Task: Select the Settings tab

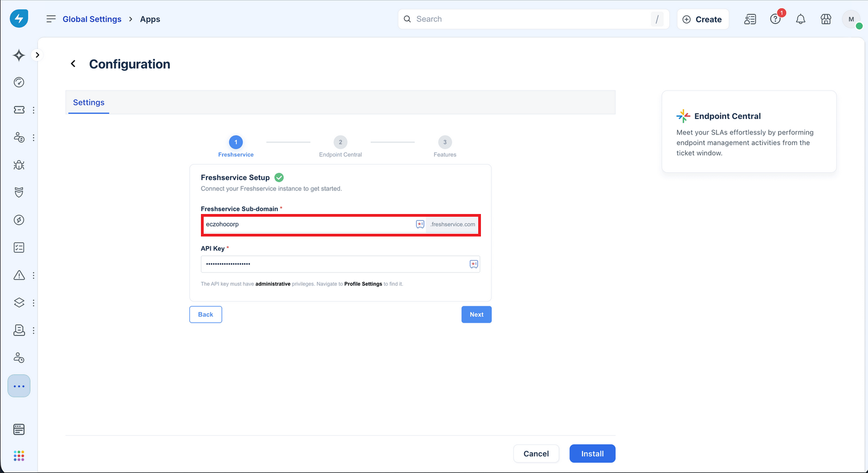Action: (88, 103)
